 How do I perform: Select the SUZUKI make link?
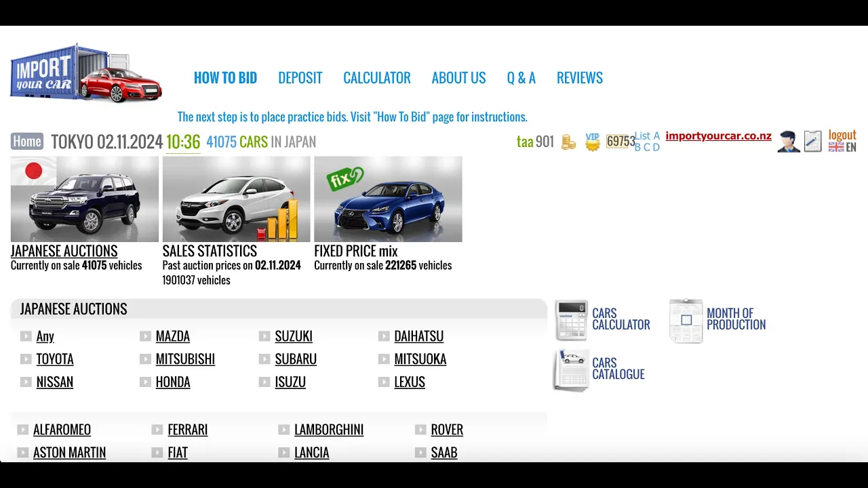(x=294, y=336)
